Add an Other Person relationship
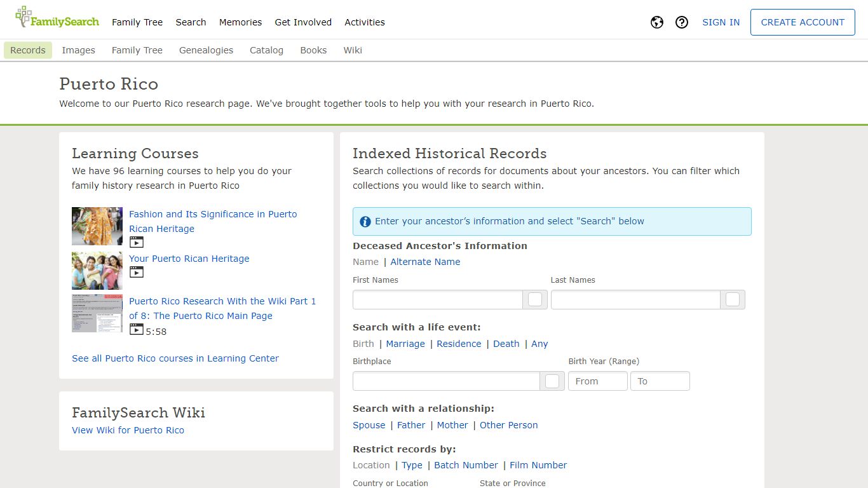Viewport: 868px width, 488px height. tap(509, 425)
